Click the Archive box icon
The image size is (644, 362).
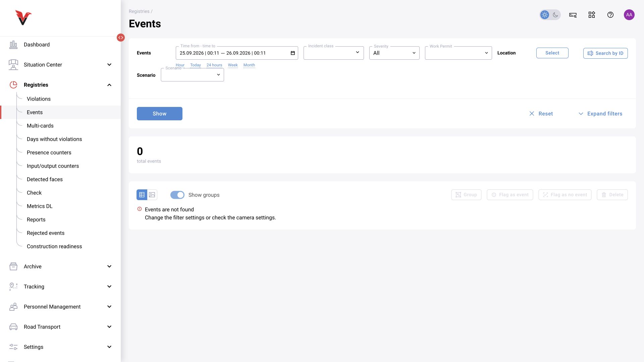pyautogui.click(x=13, y=266)
